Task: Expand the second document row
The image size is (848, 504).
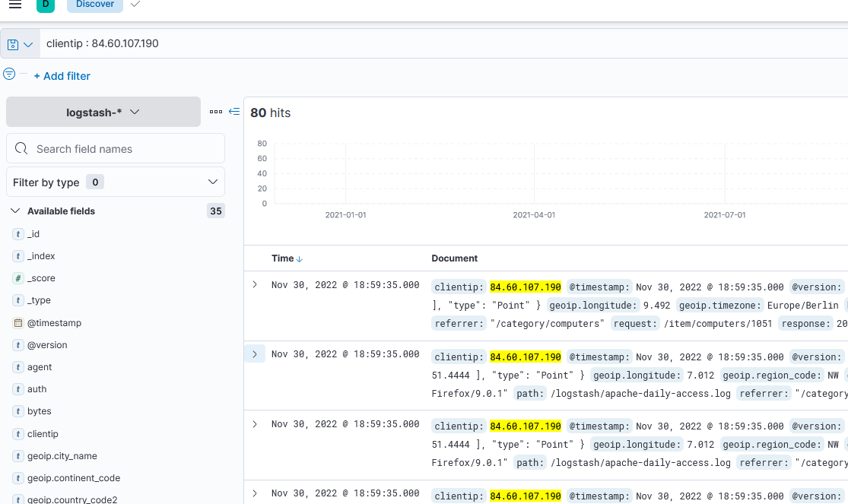Action: click(255, 354)
